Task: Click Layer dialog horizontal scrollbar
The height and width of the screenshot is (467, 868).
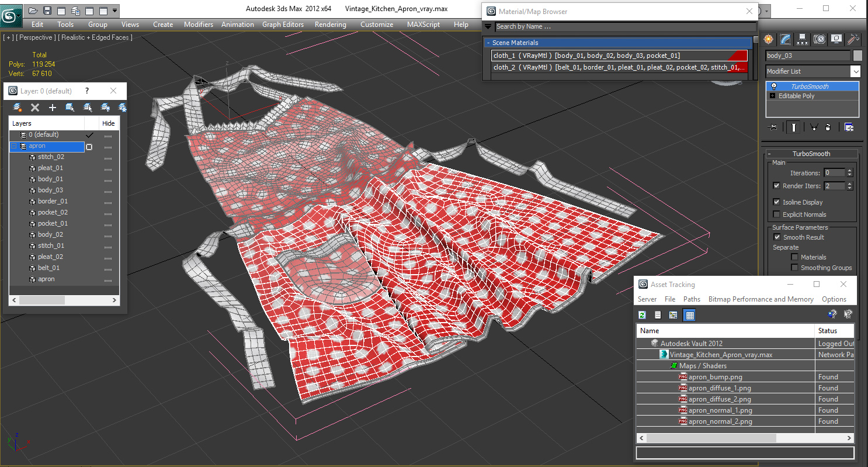Action: coord(64,300)
